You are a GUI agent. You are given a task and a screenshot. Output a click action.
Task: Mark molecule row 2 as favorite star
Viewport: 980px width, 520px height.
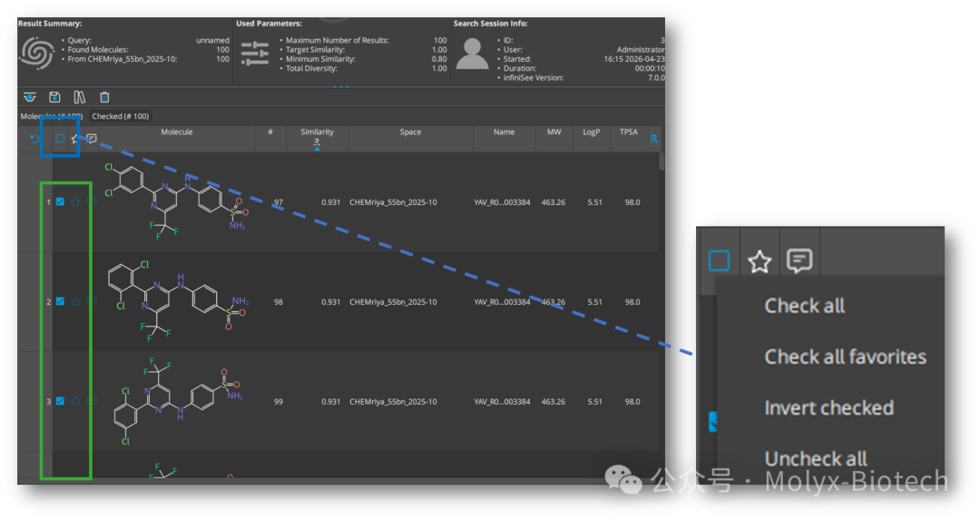coord(75,301)
